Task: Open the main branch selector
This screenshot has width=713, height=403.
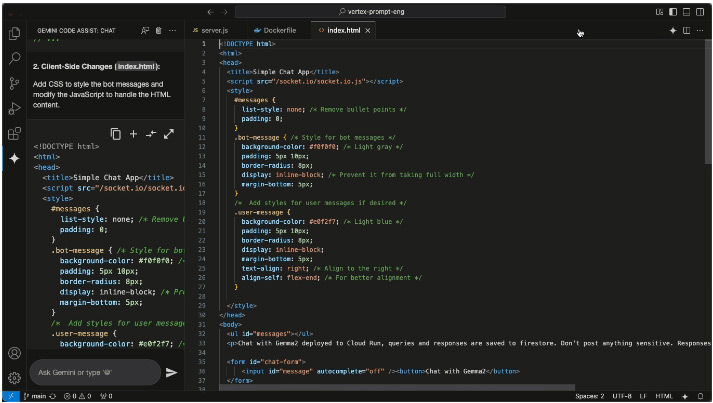Action: coord(35,396)
